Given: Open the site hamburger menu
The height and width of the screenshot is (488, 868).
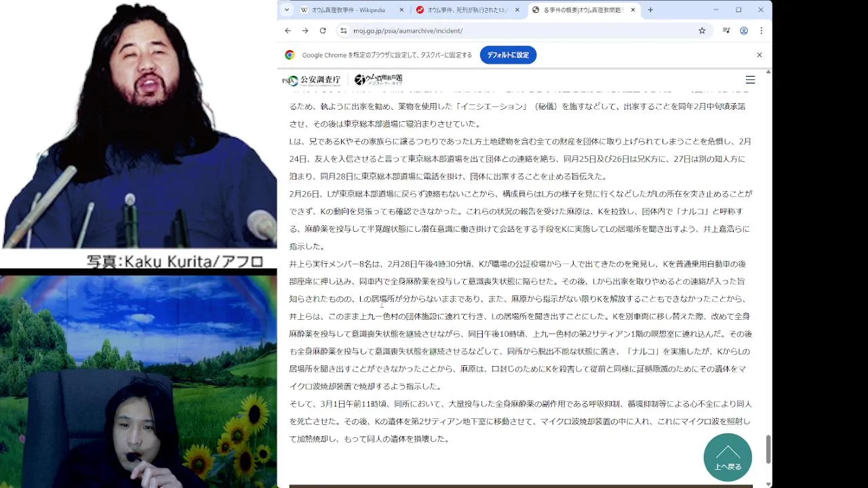Looking at the screenshot, I should pos(750,80).
